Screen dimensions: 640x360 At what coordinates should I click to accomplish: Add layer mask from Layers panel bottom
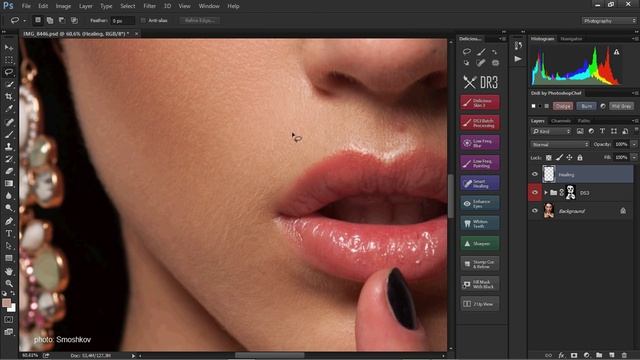(x=574, y=355)
